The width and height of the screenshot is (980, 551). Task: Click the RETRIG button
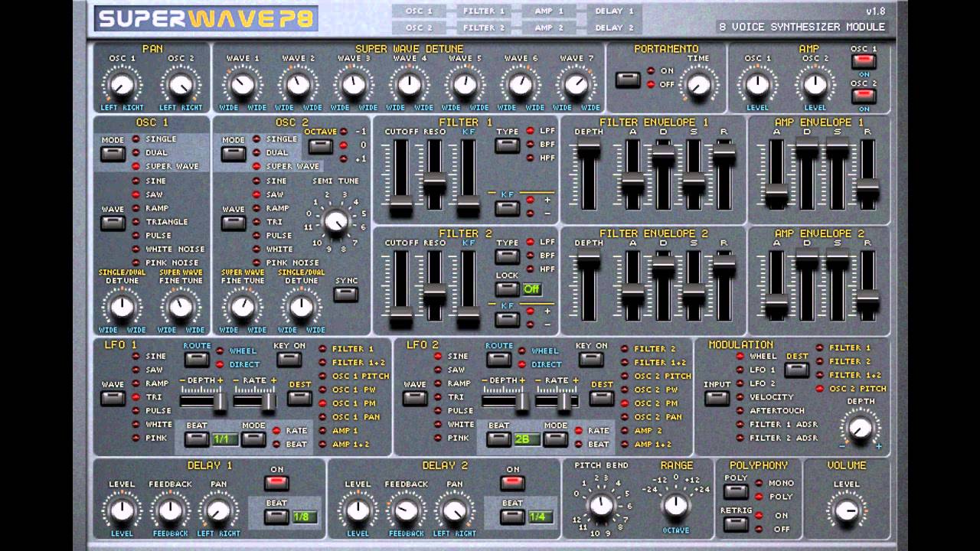(x=736, y=524)
